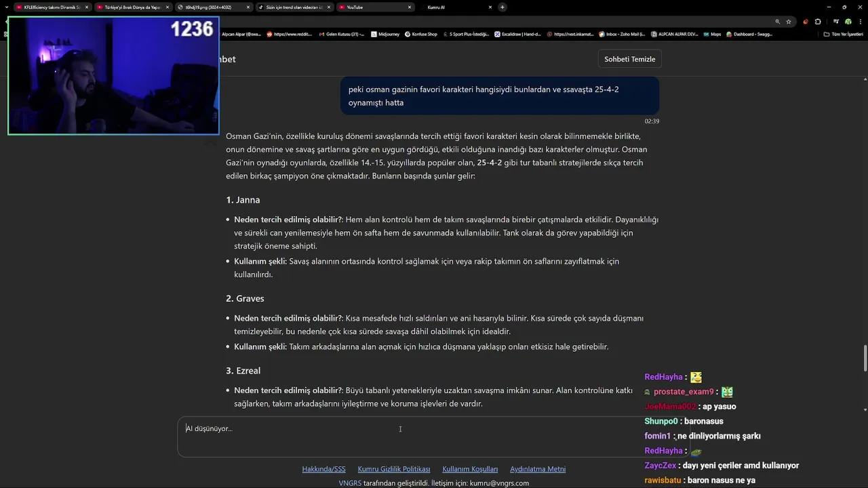
Task: Open the Reddit bookmark
Action: click(290, 34)
